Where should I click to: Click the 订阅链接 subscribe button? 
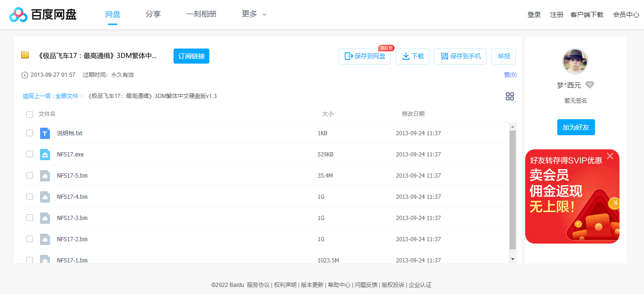coord(191,56)
